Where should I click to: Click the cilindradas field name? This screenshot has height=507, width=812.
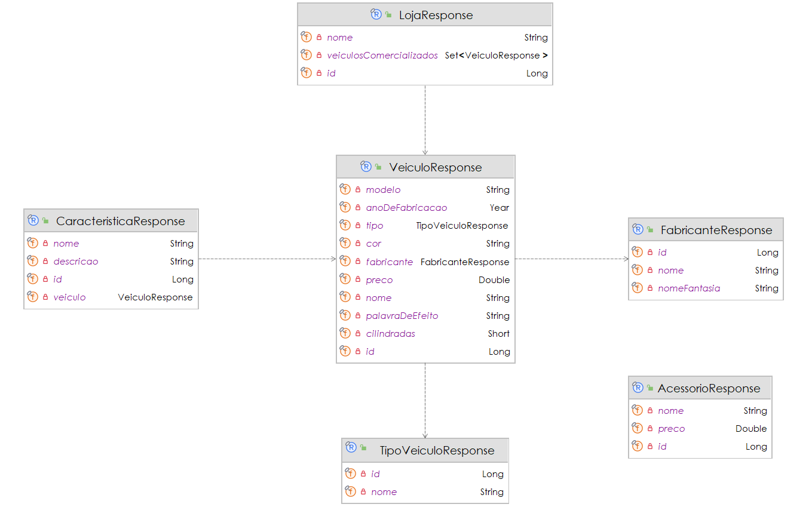click(x=390, y=334)
